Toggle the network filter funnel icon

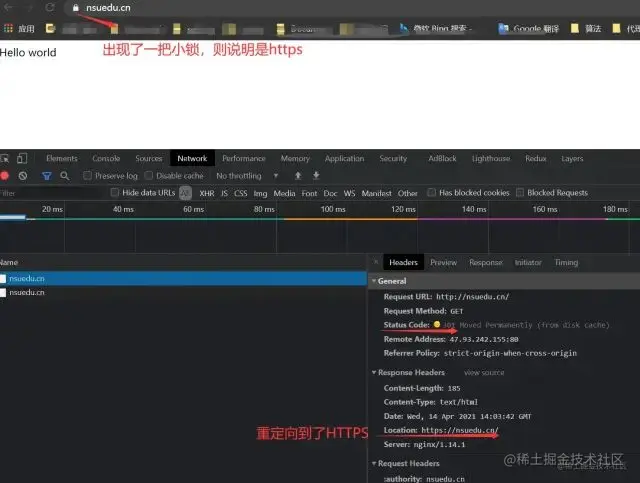pos(47,176)
